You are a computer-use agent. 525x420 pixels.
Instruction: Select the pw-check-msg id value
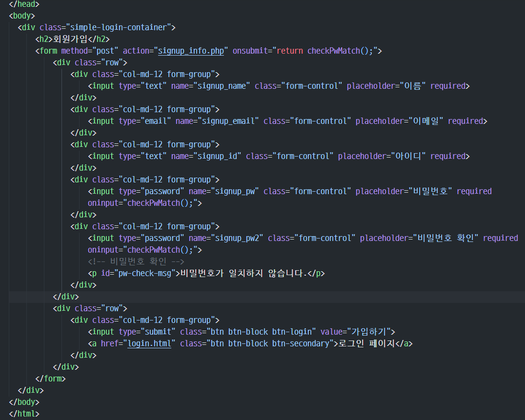point(145,274)
